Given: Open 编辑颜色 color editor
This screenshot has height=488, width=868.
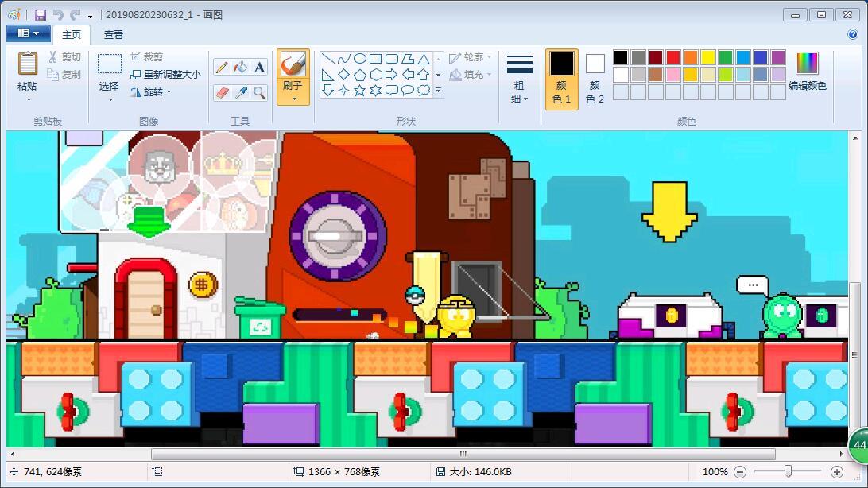Looking at the screenshot, I should pyautogui.click(x=807, y=72).
